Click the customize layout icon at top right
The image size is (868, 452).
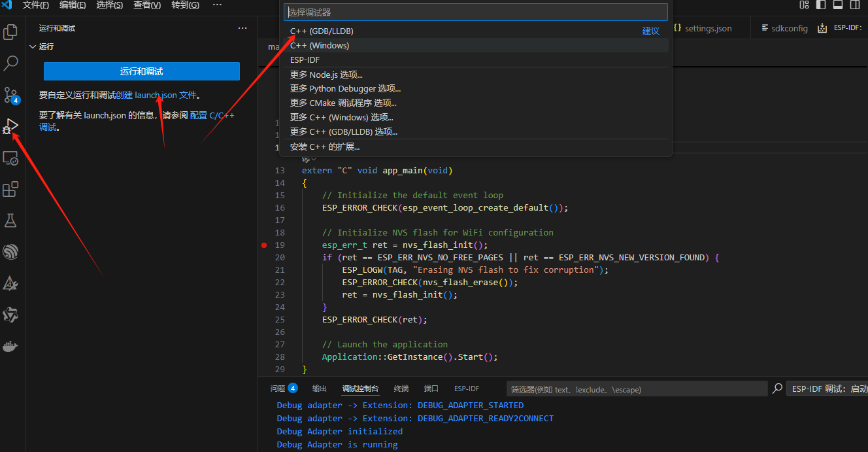point(804,5)
